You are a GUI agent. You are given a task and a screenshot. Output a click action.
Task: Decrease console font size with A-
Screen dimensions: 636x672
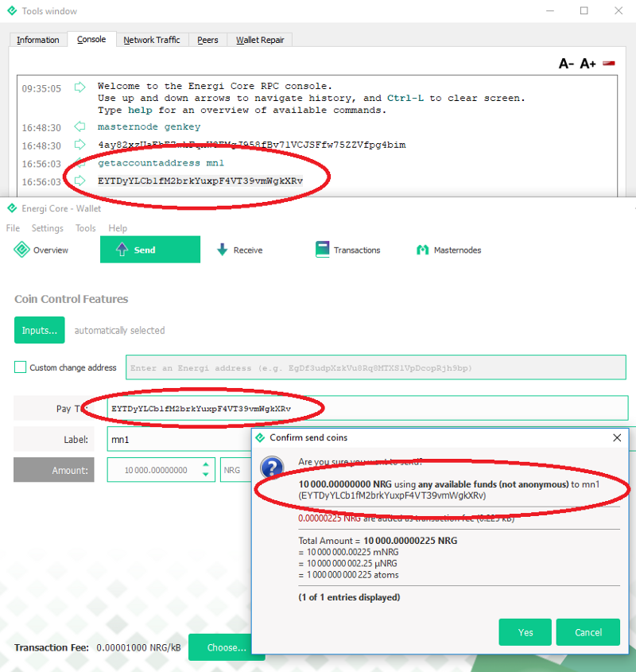point(566,63)
